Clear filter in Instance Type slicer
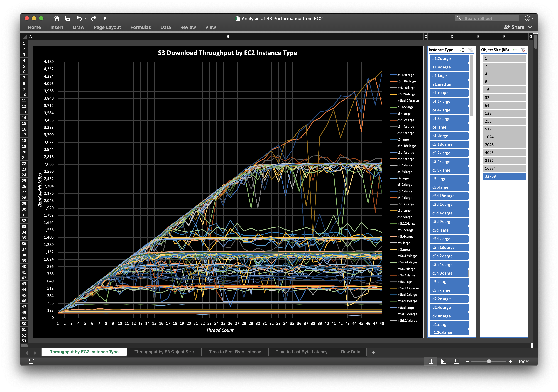This screenshot has width=558, height=392. tap(471, 50)
